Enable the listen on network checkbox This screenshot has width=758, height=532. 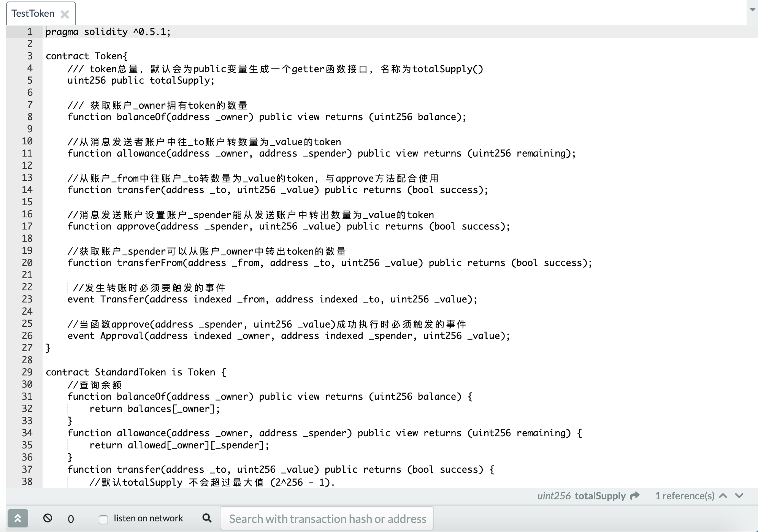[103, 519]
